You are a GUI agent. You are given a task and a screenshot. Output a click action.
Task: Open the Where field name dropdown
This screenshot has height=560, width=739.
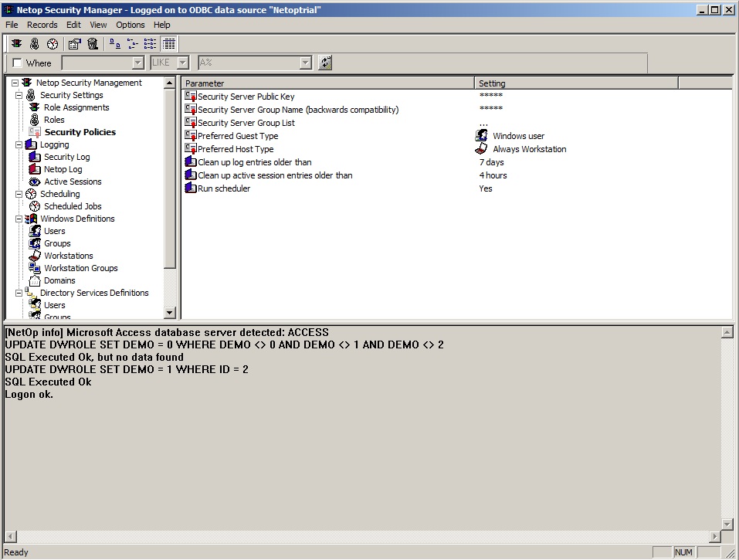click(137, 63)
